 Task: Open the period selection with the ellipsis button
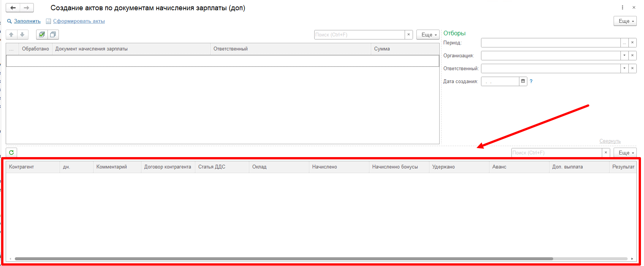625,42
